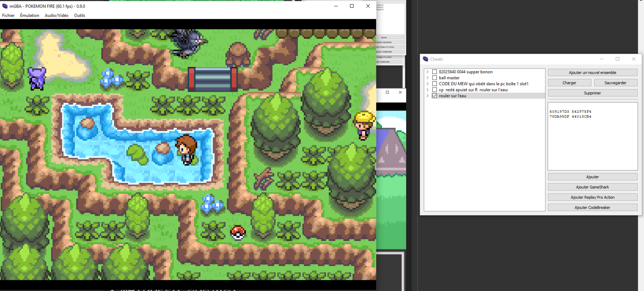This screenshot has width=644, height=291.
Task: Open the Fichier menu
Action: (8, 15)
